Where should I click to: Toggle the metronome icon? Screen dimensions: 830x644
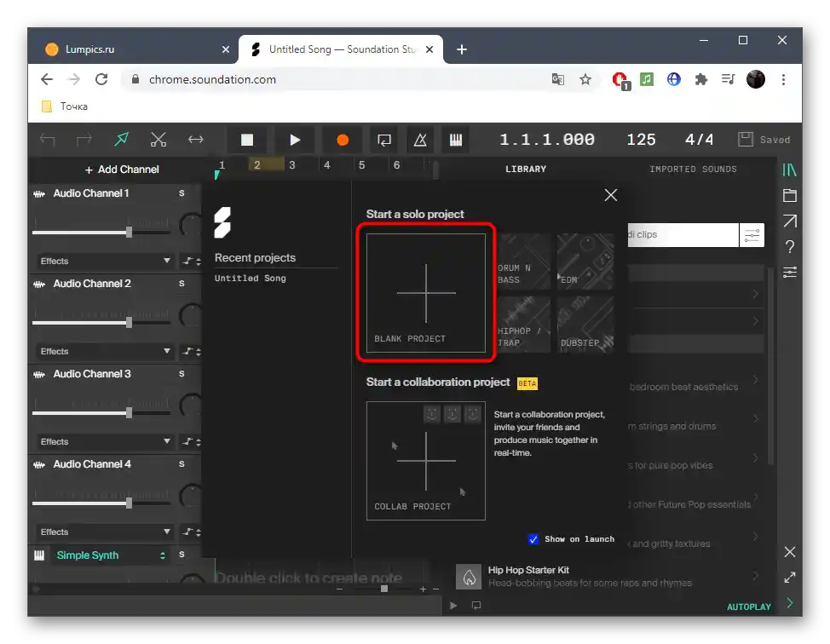click(x=420, y=140)
